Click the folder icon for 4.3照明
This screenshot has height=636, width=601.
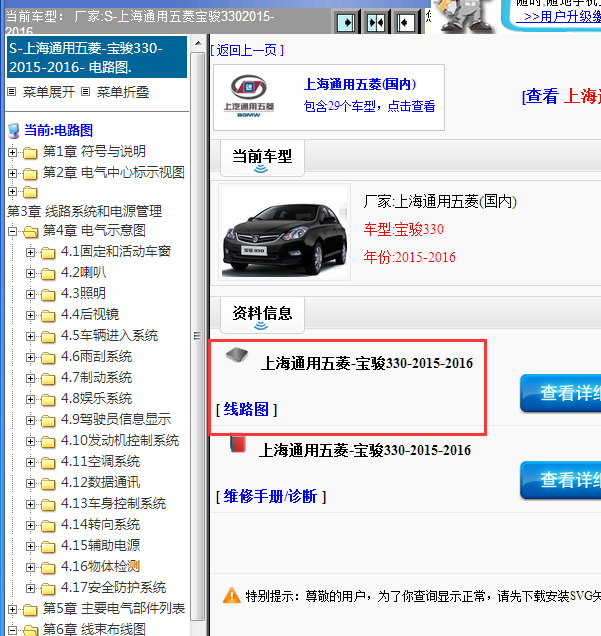[48, 294]
